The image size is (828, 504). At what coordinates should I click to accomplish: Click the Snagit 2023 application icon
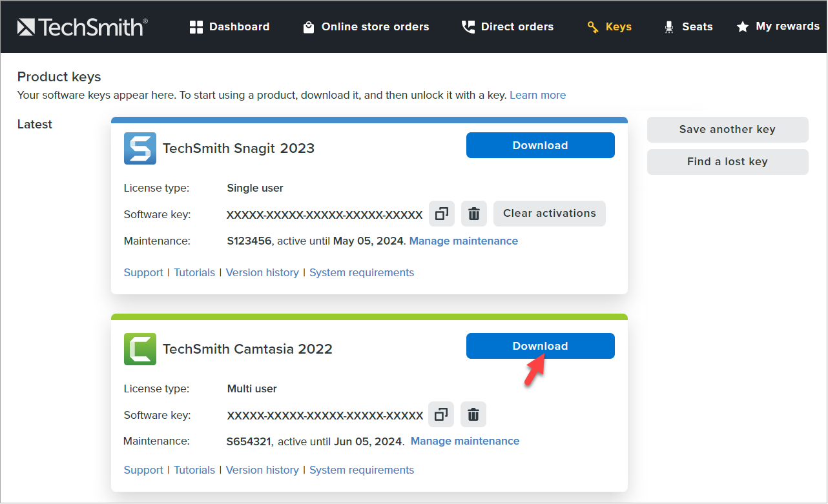(140, 148)
